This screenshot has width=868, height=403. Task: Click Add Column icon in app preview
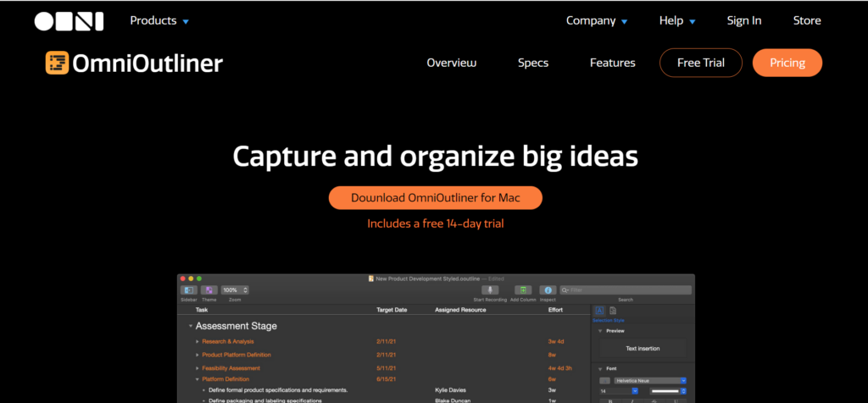[x=523, y=290]
